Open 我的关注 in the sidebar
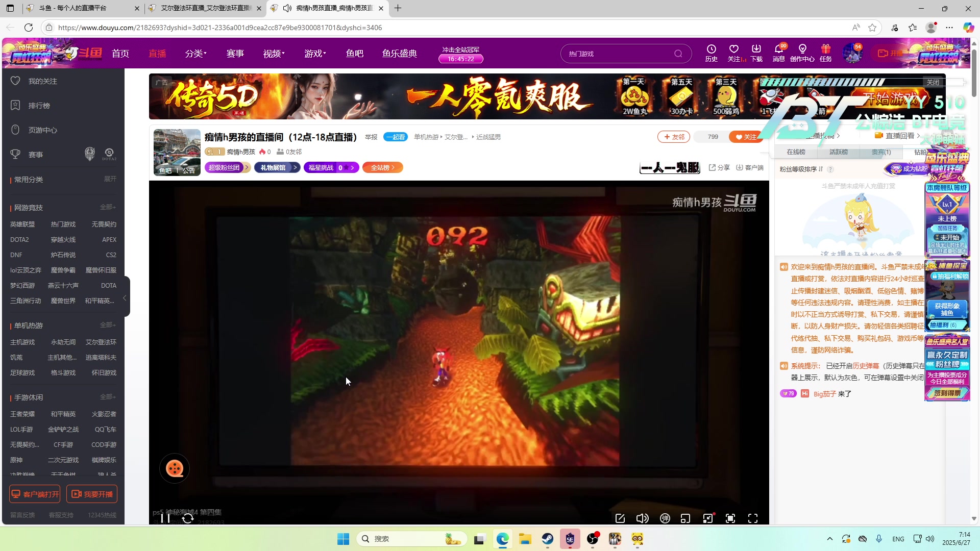This screenshot has height=551, width=980. [x=43, y=81]
